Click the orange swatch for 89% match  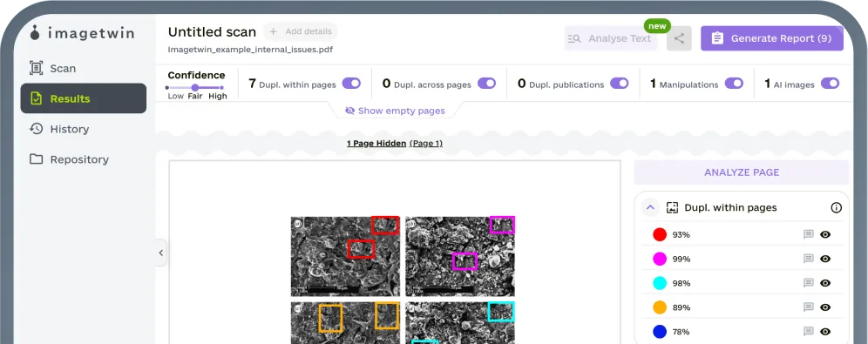pos(660,307)
